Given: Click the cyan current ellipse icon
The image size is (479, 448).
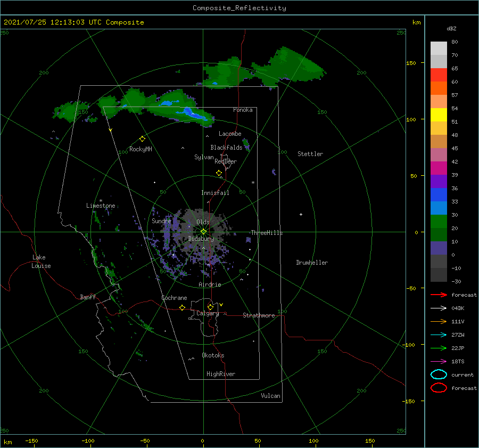Looking at the screenshot, I should (439, 374).
